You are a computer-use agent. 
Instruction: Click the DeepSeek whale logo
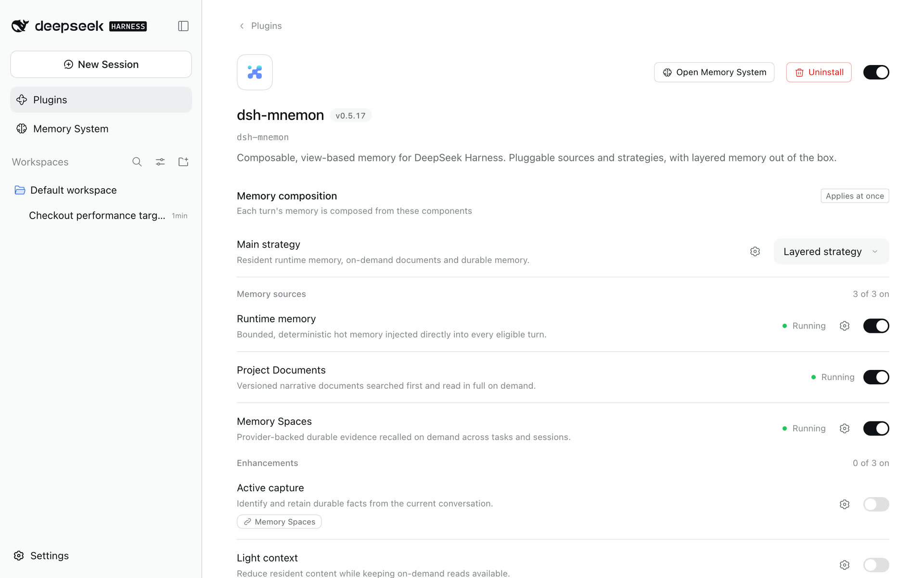coord(20,26)
